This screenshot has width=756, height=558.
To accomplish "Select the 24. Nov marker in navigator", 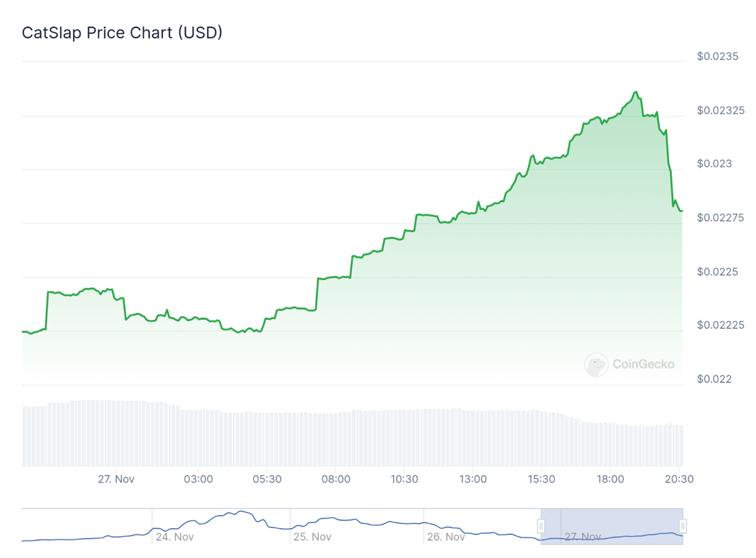I will point(174,537).
